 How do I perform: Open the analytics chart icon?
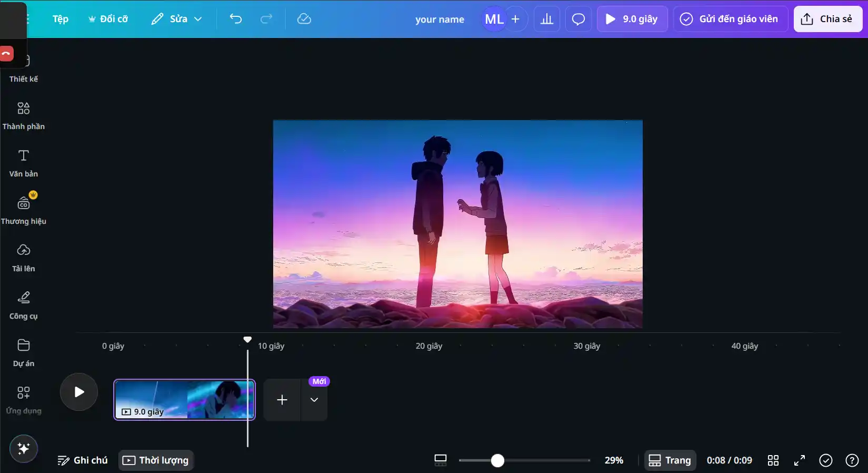547,19
